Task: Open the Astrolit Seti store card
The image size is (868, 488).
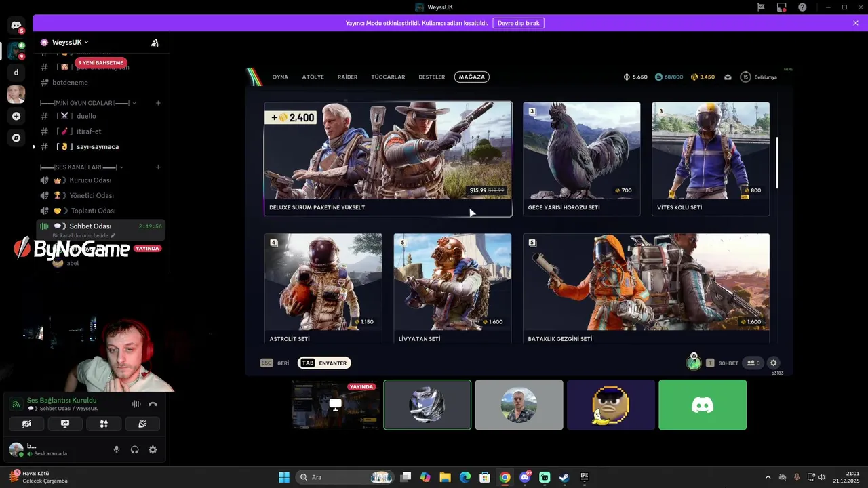Action: (x=323, y=288)
